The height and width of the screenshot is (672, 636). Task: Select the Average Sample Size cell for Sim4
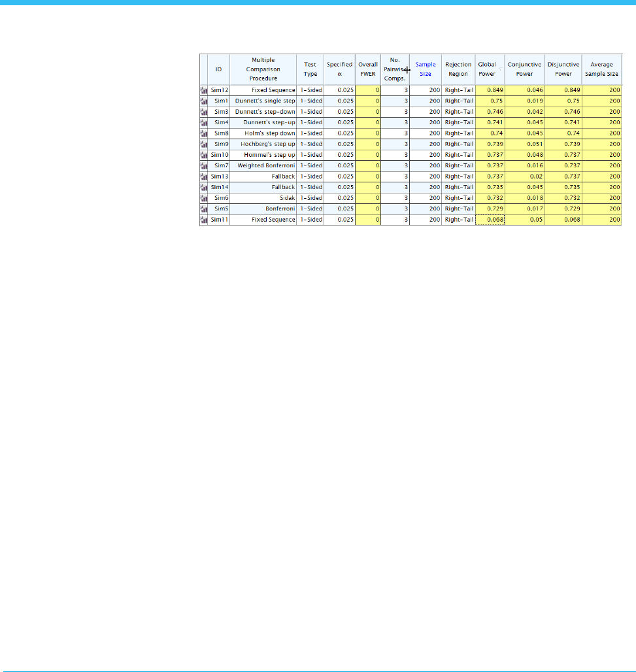(x=602, y=123)
